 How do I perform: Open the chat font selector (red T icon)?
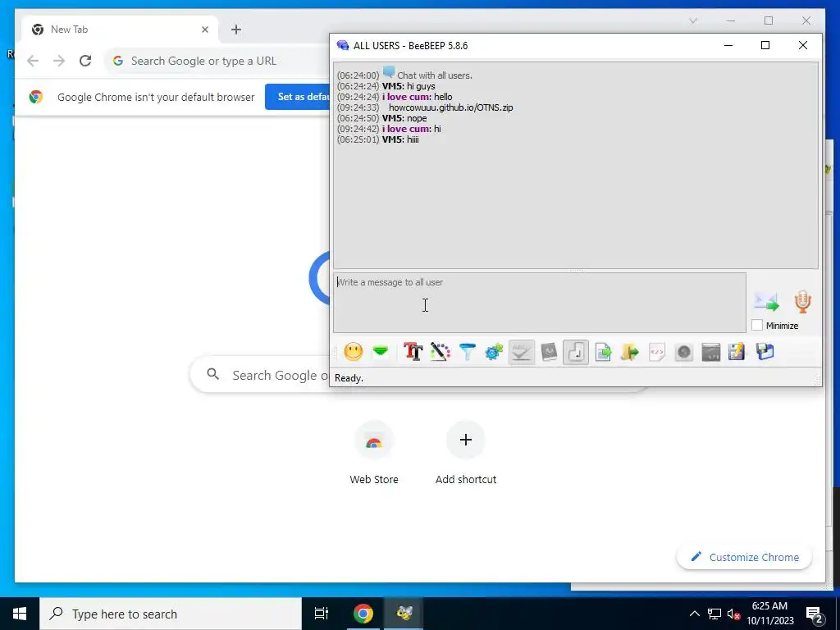(x=413, y=352)
